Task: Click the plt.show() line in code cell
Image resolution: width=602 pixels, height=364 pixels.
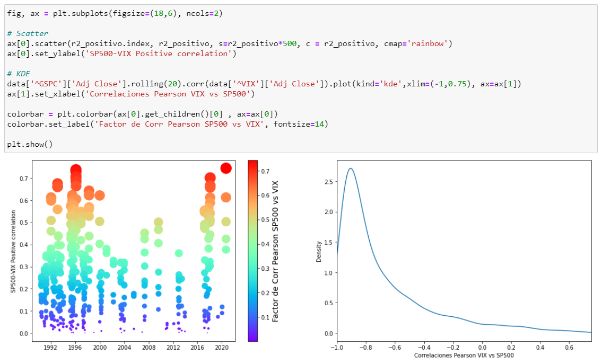Action: point(30,144)
